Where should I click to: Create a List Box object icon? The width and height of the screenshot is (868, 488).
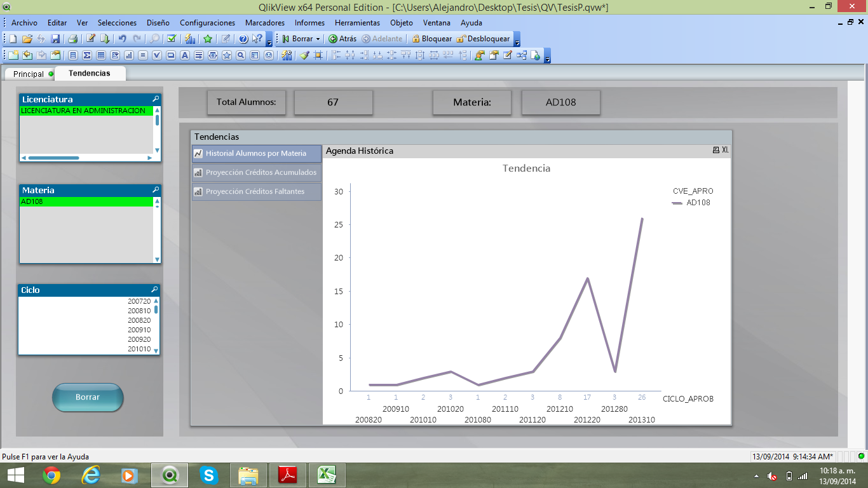pyautogui.click(x=72, y=55)
